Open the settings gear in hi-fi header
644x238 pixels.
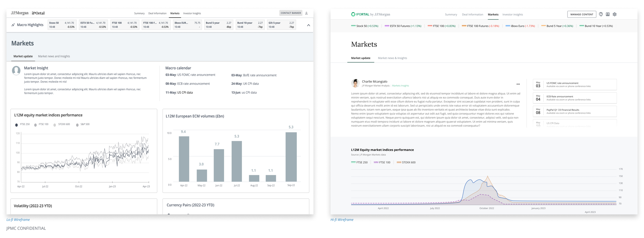coord(614,14)
